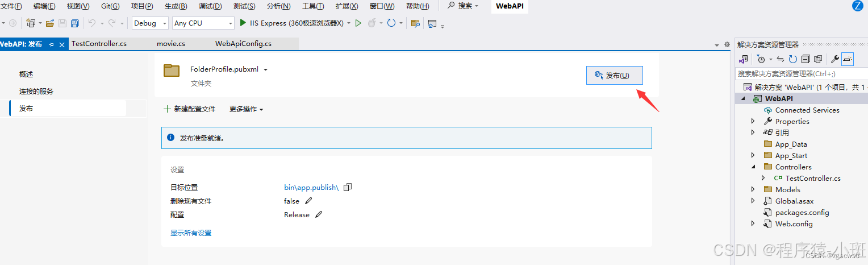Click the pencil icon next to Release
This screenshot has width=868, height=265.
(319, 214)
